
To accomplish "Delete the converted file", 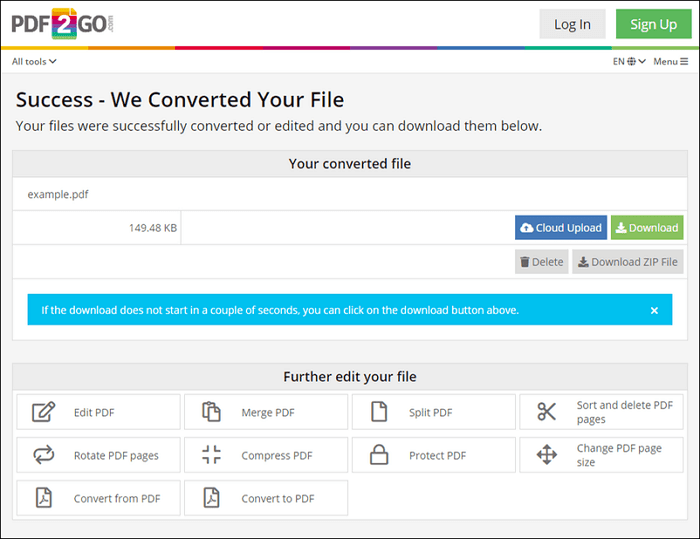I will 541,262.
